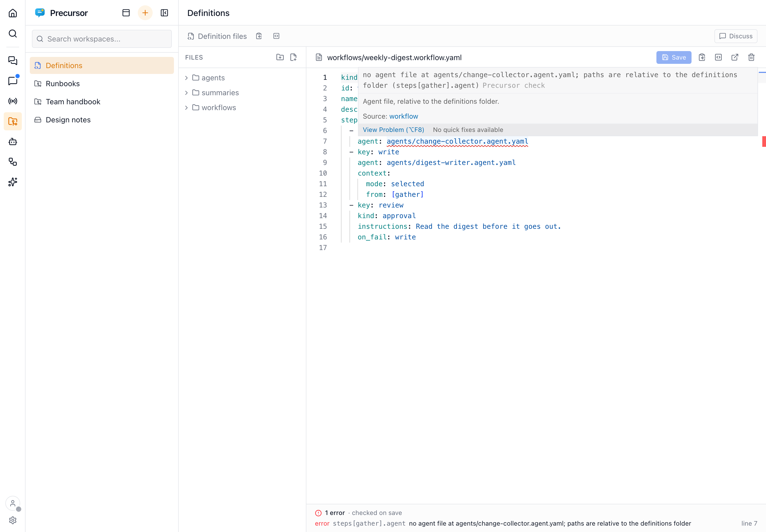The height and width of the screenshot is (532, 766).
Task: Open the Home icon in the left rail
Action: (13, 13)
